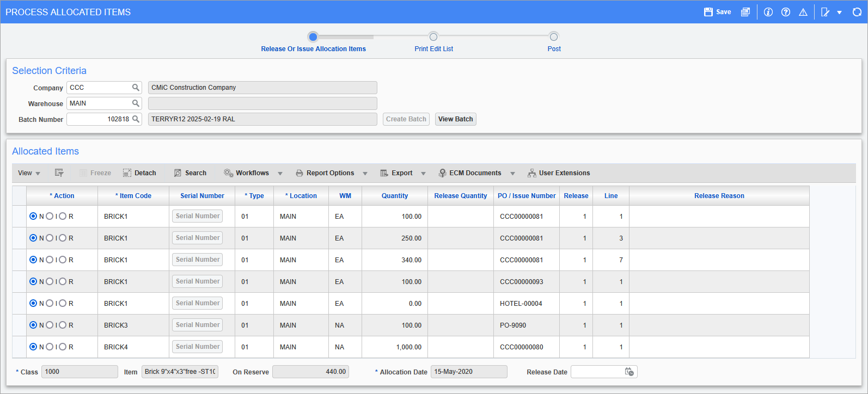Go to the Post step label
This screenshot has height=394, width=868.
pos(554,49)
